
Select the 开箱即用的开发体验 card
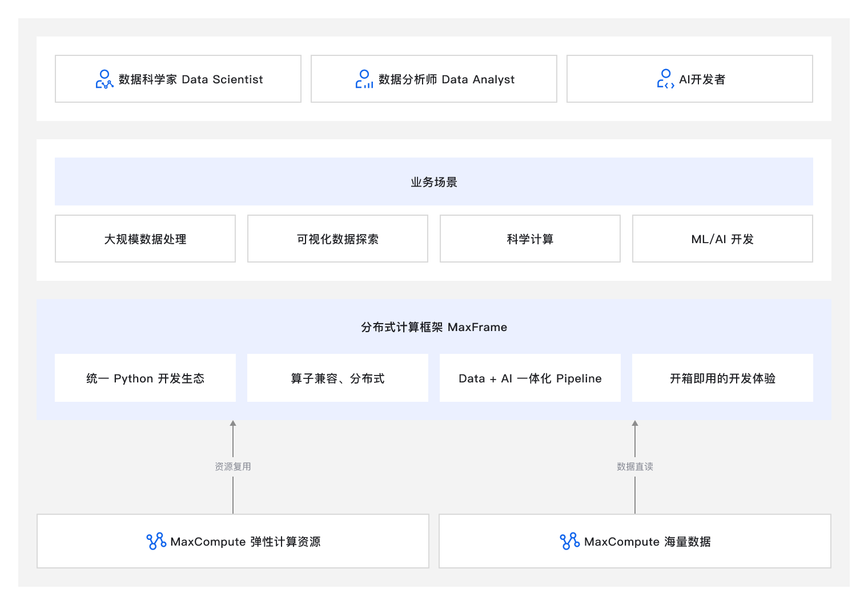[x=722, y=378]
